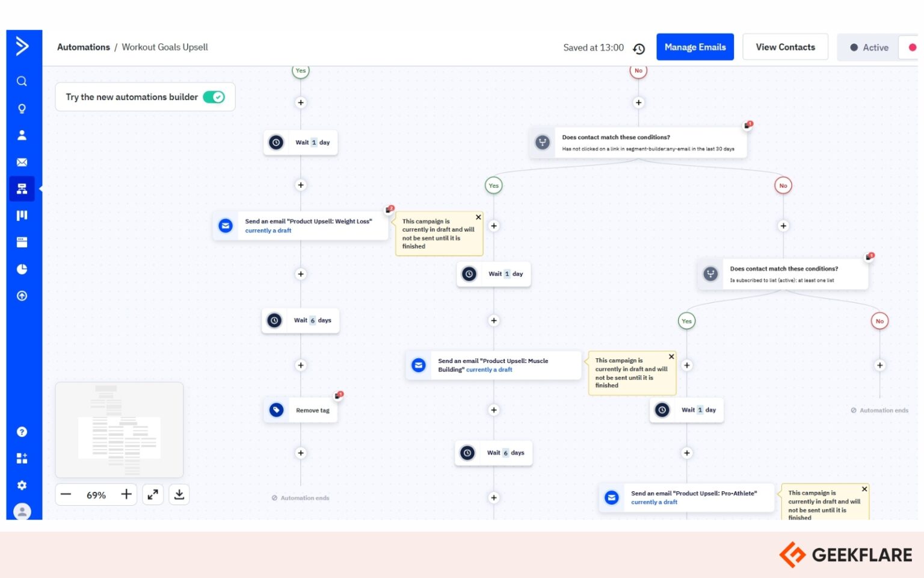Go to Automations breadcrumb link
The image size is (924, 578).
[x=84, y=47]
